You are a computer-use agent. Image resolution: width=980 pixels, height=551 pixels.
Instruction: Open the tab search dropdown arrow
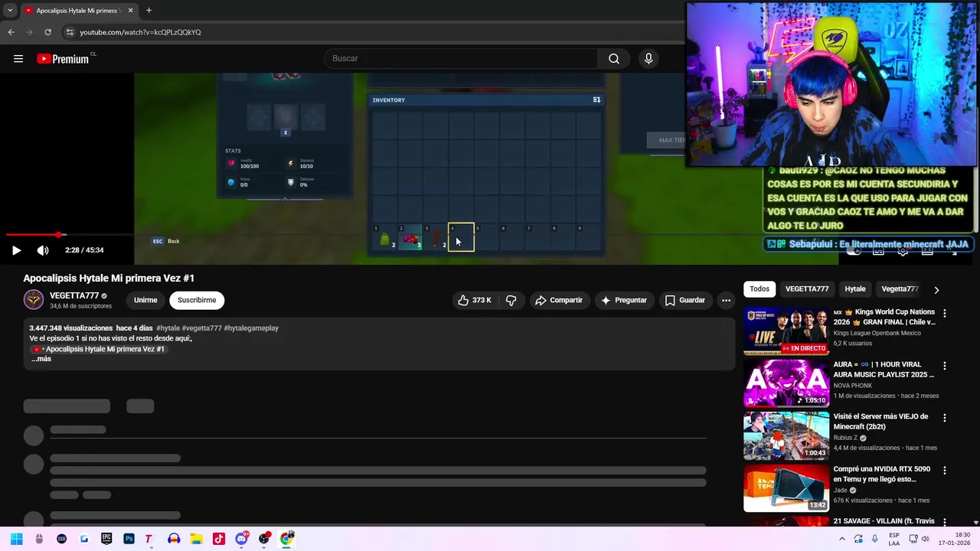coord(9,11)
